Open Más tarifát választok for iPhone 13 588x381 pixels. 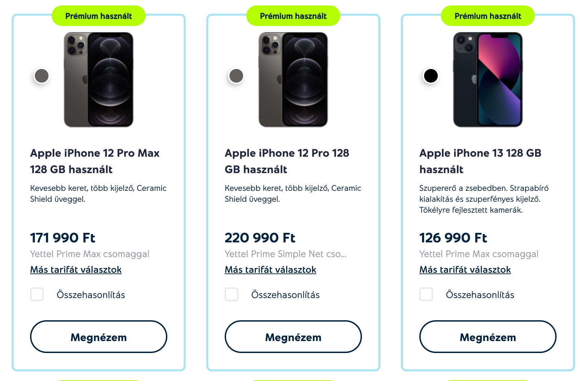pos(465,270)
